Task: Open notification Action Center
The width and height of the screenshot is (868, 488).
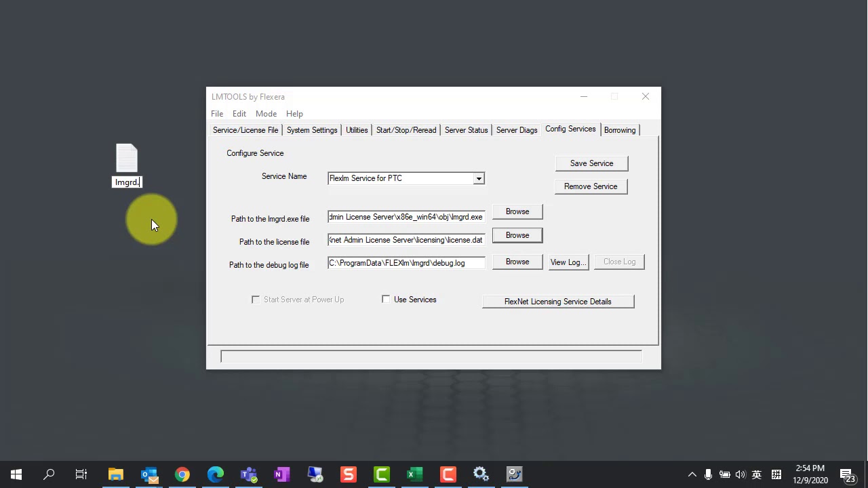Action: click(x=848, y=474)
